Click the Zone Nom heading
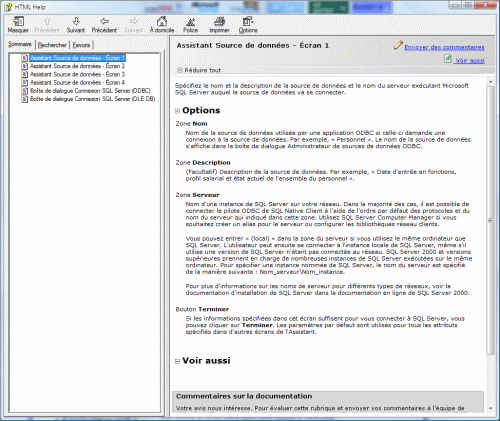This screenshot has width=500, height=421. click(191, 124)
